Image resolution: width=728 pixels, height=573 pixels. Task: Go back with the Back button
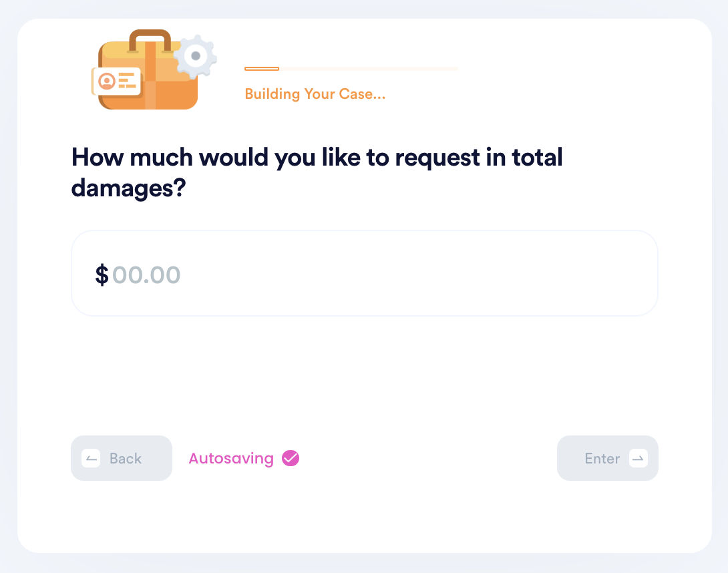(x=122, y=458)
